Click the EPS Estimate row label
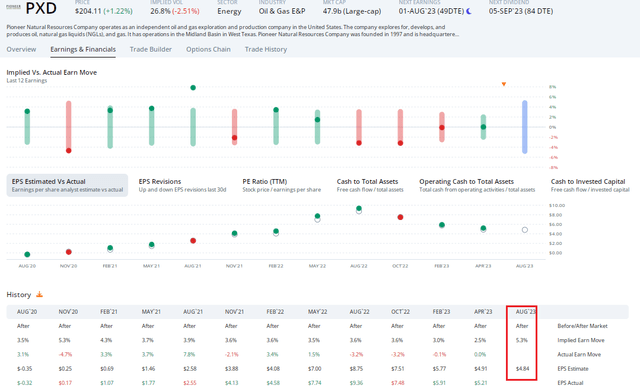The image size is (640, 392). coord(573,369)
